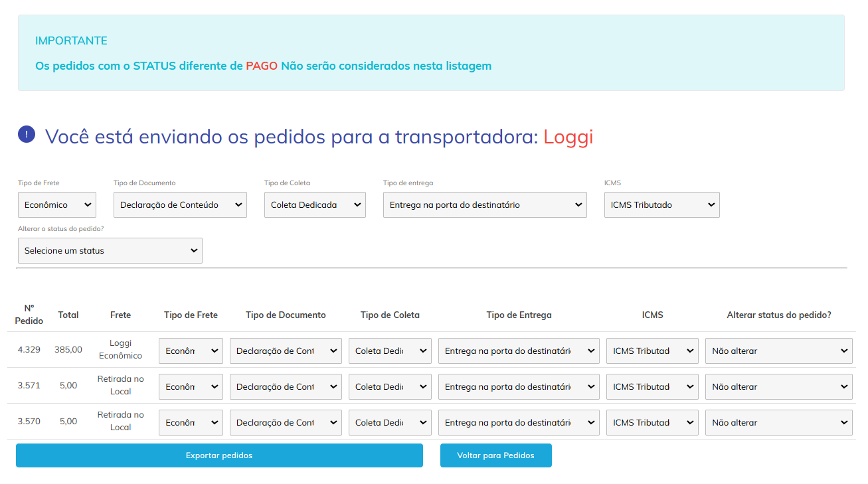Select order number 3.570 cell
The image size is (868, 484).
click(29, 421)
